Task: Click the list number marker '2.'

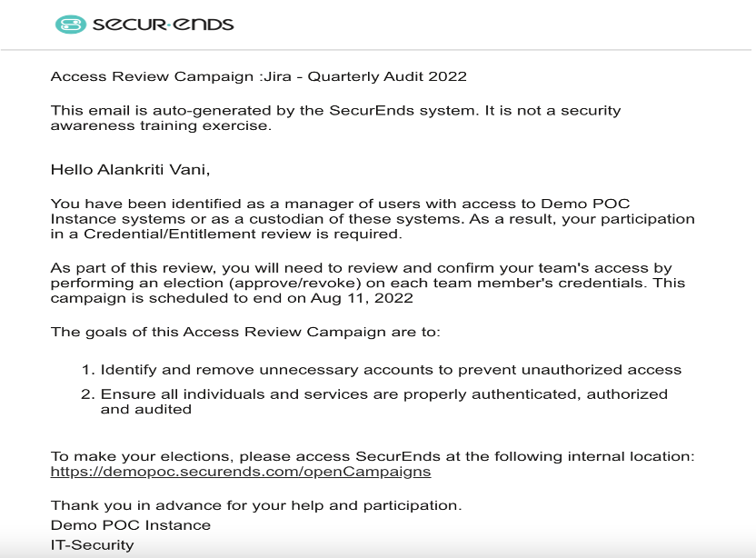Action: click(x=88, y=394)
